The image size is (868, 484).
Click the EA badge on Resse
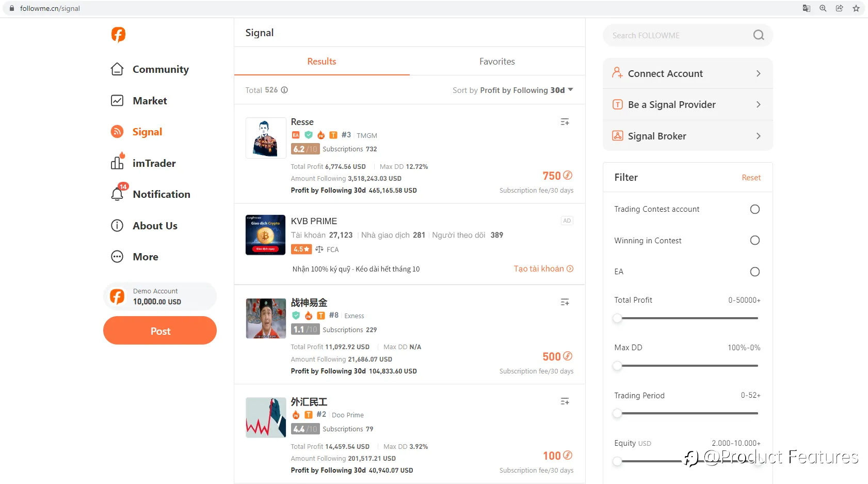coord(296,135)
